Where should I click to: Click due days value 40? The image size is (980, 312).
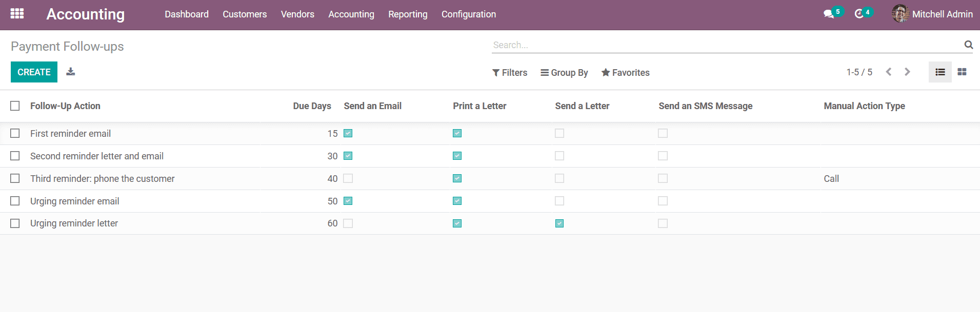pos(332,179)
